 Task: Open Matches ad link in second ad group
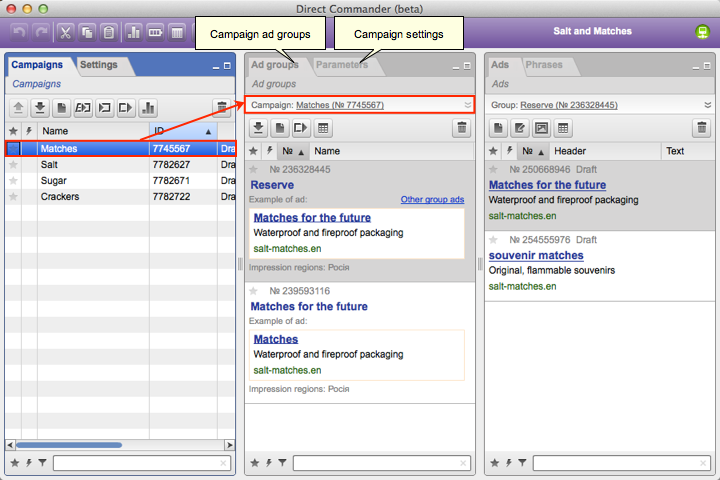click(276, 339)
